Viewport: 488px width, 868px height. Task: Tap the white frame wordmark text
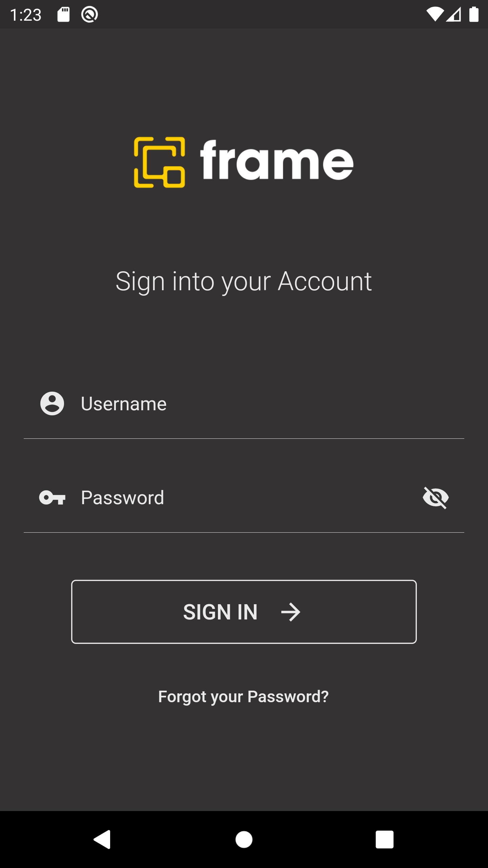point(277,160)
